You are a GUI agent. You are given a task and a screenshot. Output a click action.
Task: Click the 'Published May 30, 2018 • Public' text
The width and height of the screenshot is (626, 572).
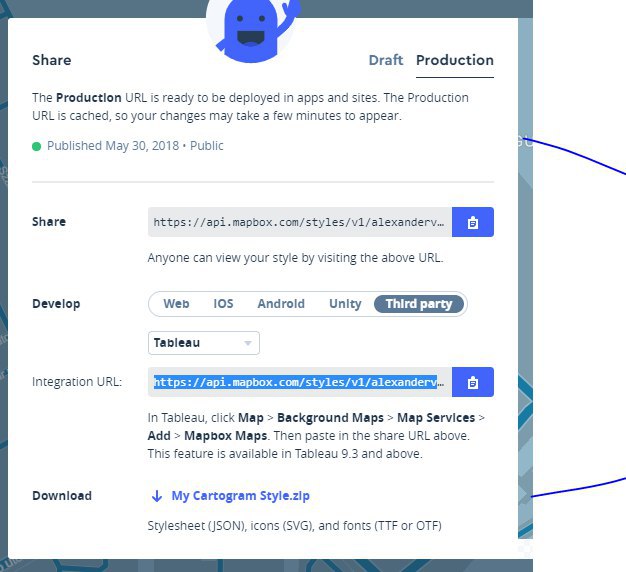pos(135,146)
